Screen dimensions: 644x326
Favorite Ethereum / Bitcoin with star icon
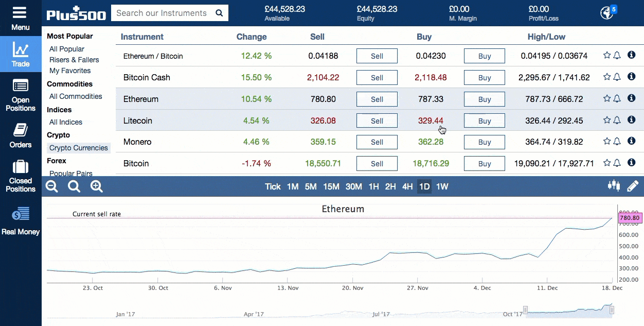coord(607,56)
